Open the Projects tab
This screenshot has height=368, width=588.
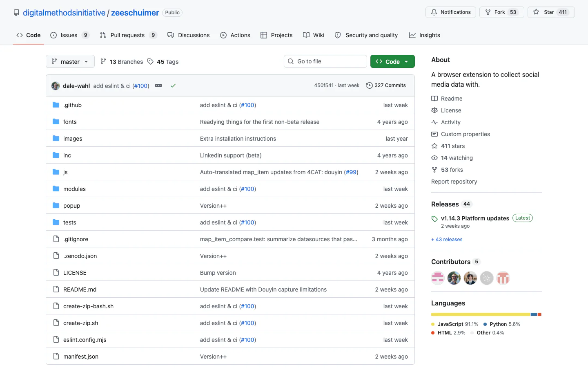click(x=276, y=35)
